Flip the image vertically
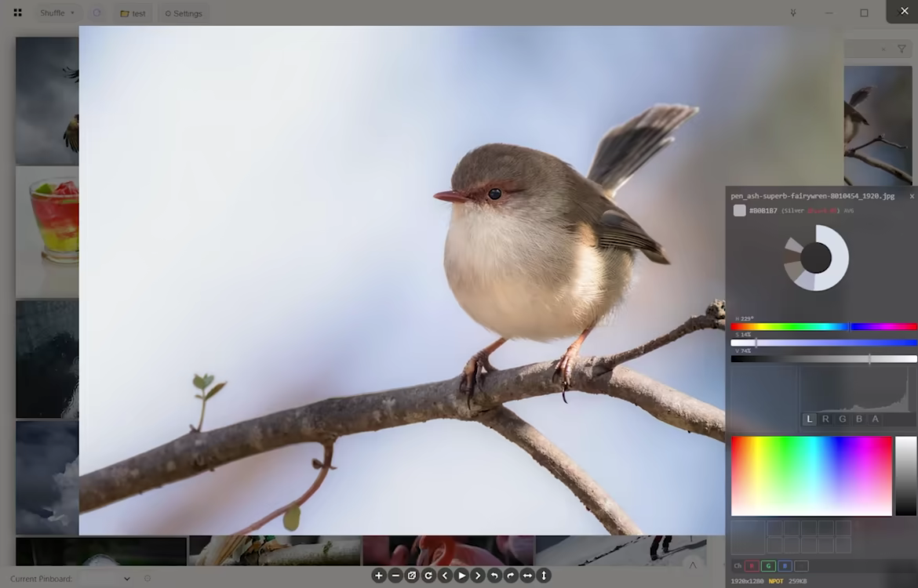The image size is (918, 588). (543, 575)
